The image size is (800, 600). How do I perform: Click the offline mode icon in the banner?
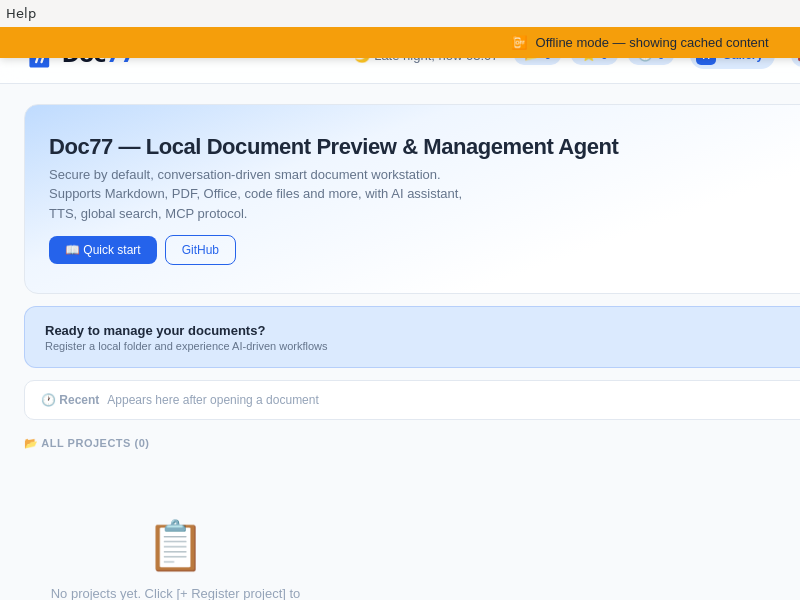pyautogui.click(x=519, y=43)
